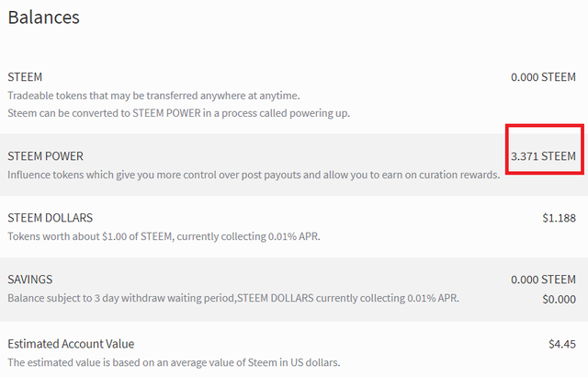Image resolution: width=588 pixels, height=377 pixels.
Task: Select the STEEM POWER row title
Action: click(x=45, y=156)
